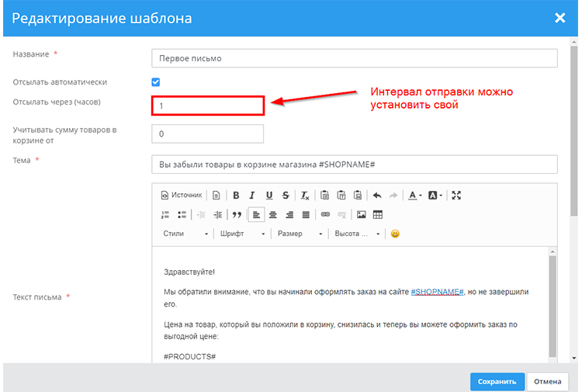Open the 'Размер' size dropdown
The height and width of the screenshot is (392, 582).
pyautogui.click(x=300, y=234)
